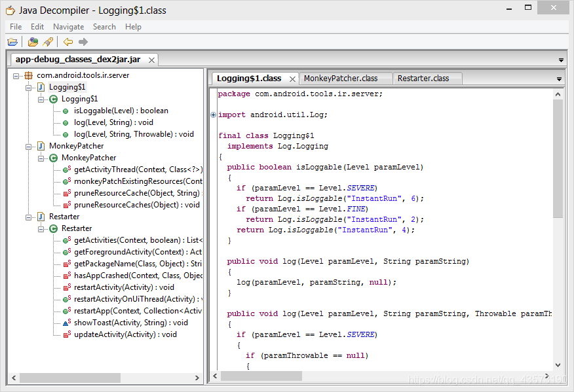Click the FINE link in code
The width and height of the screenshot is (574, 392).
point(356,209)
